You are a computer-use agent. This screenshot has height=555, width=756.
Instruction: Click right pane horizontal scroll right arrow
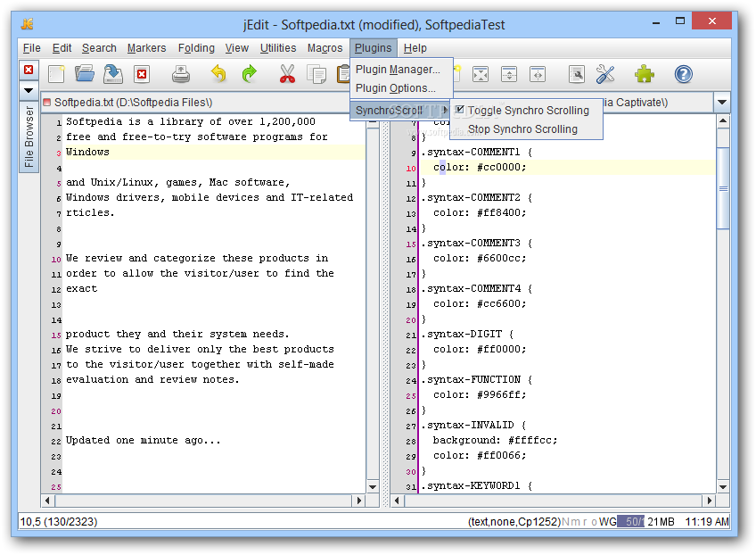pos(710,501)
